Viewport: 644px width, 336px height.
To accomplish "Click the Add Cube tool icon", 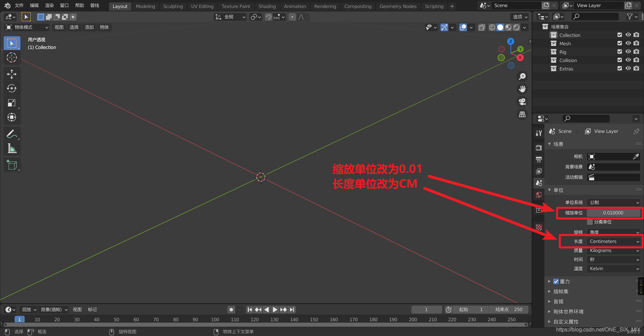I will (12, 165).
